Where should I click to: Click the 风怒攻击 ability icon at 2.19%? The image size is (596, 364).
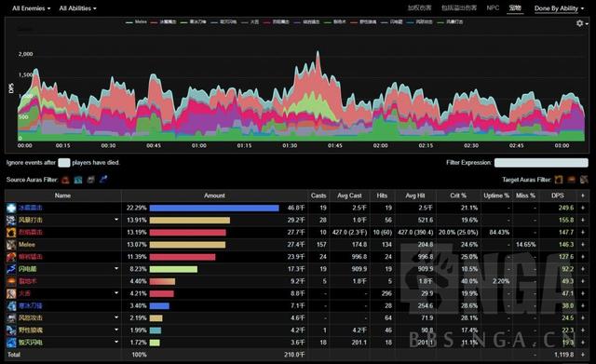(x=11, y=317)
